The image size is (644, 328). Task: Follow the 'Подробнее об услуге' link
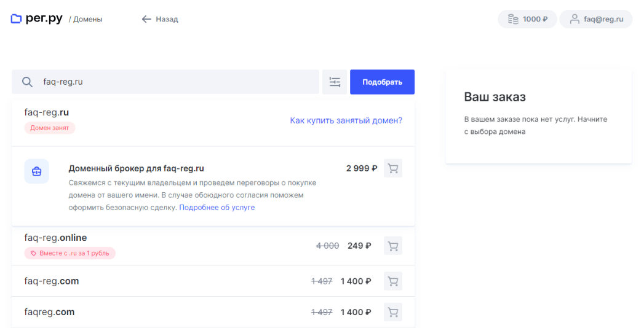[217, 208]
